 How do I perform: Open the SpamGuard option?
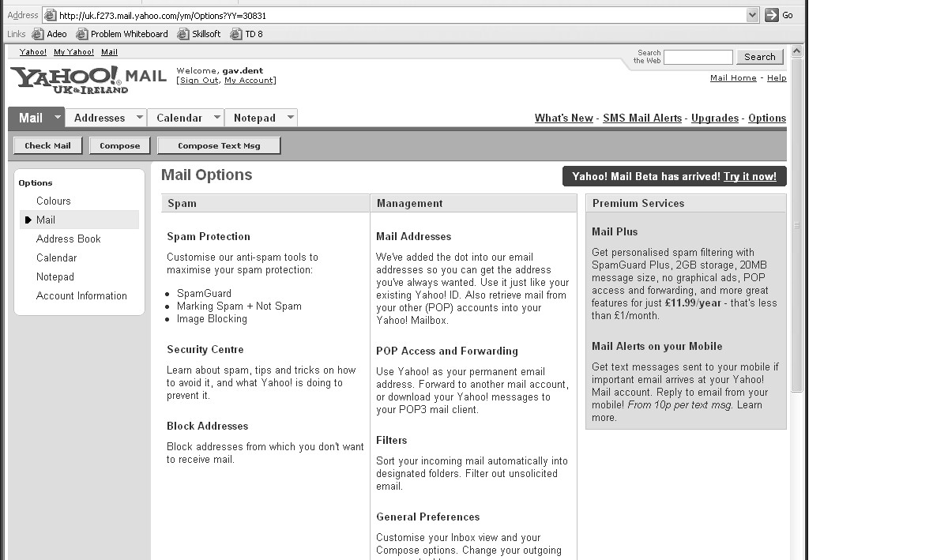click(x=204, y=293)
